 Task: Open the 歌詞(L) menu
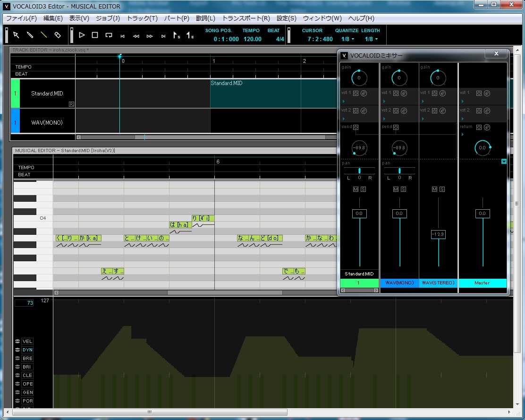pos(205,18)
